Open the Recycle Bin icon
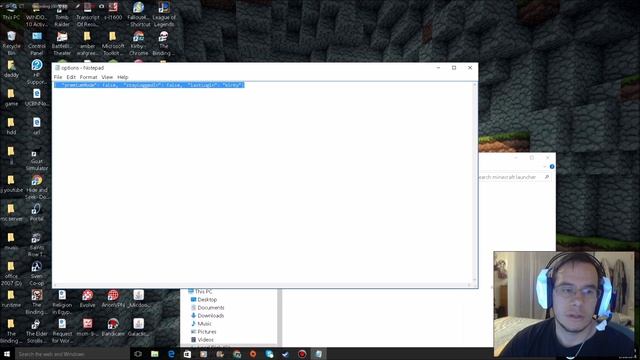Viewport: 640px width, 360px height. click(x=11, y=43)
